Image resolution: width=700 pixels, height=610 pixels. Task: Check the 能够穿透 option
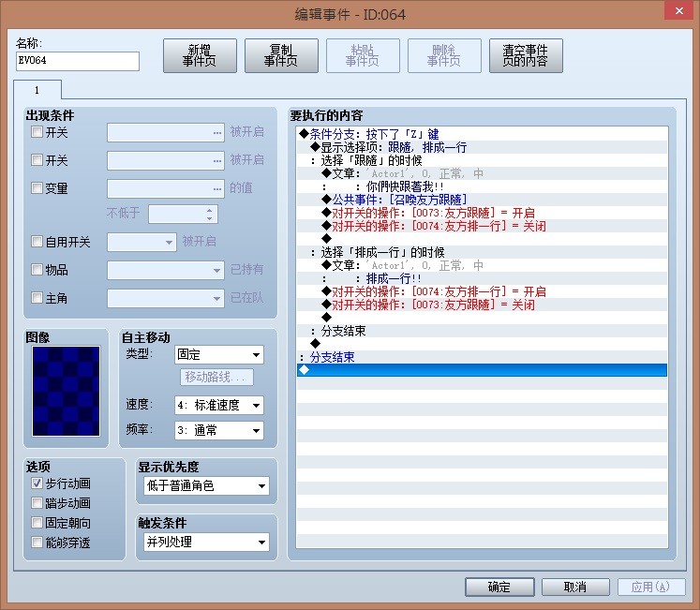click(x=37, y=543)
